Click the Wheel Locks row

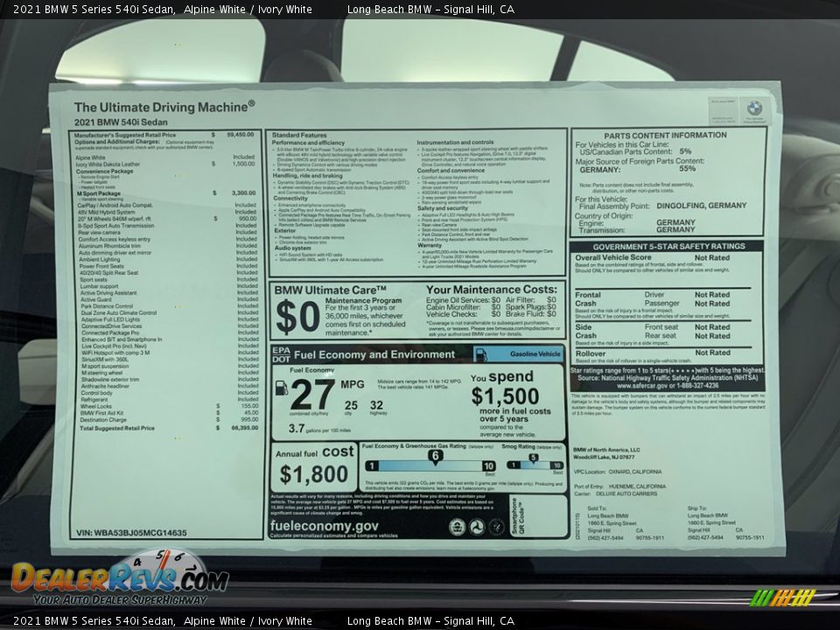coord(169,406)
